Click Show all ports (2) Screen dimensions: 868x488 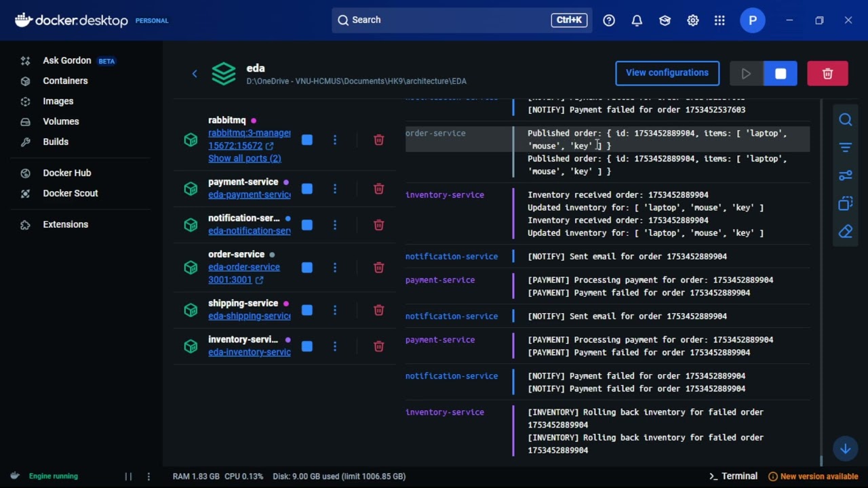tap(244, 158)
